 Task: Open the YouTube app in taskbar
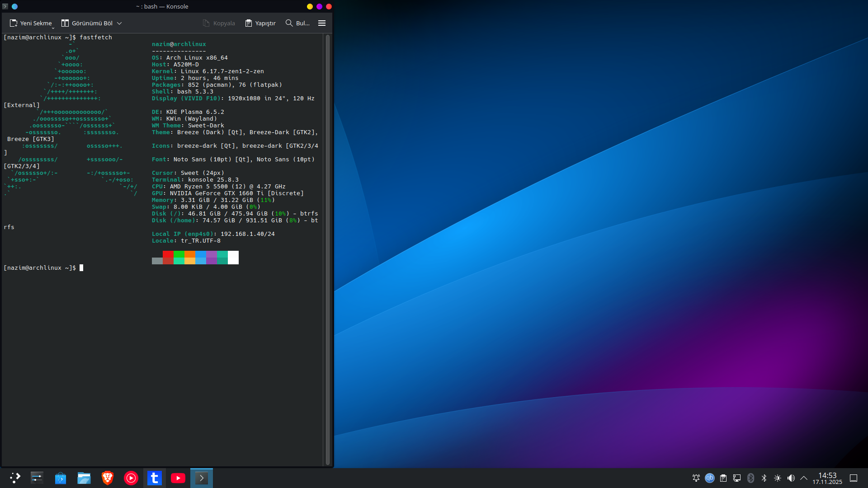pyautogui.click(x=178, y=478)
